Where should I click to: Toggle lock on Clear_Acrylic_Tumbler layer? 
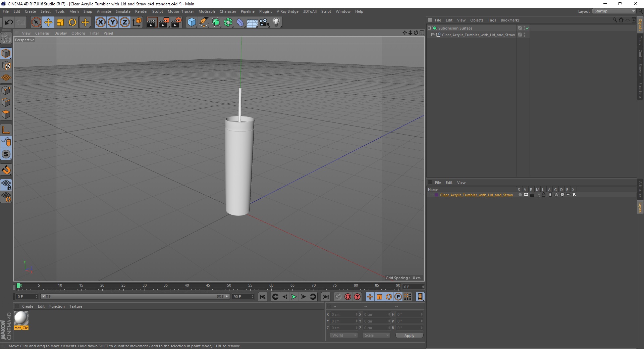544,195
